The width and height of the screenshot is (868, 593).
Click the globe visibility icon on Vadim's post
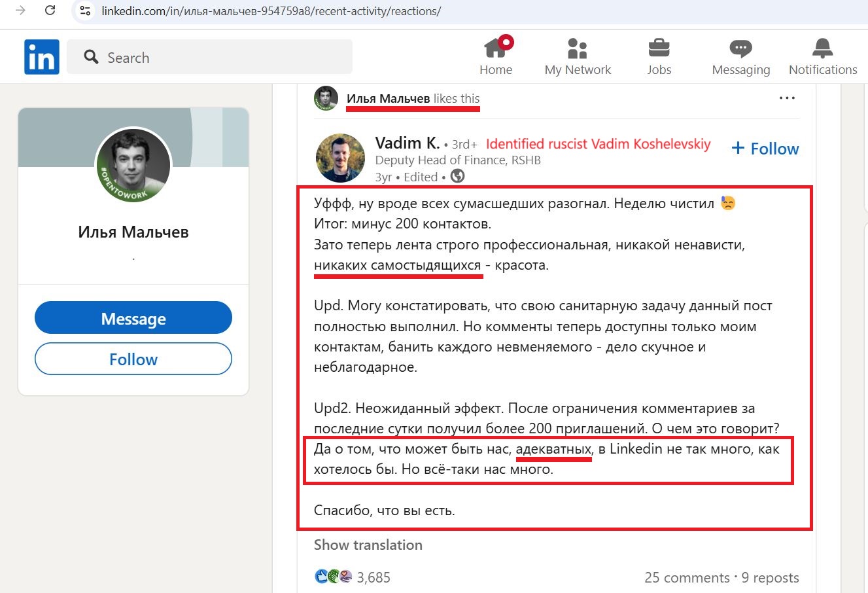(x=457, y=176)
